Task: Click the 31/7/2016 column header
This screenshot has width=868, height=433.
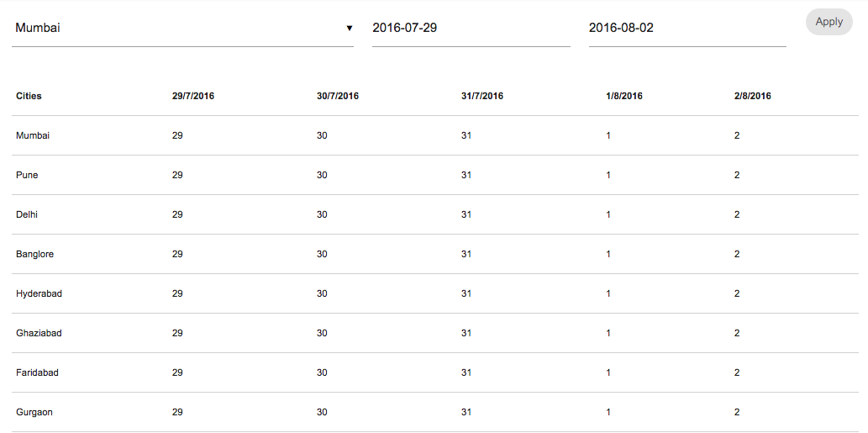Action: point(482,96)
